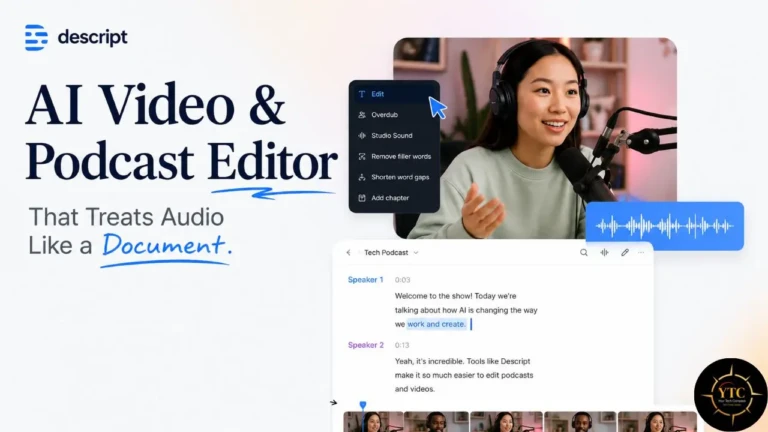Click the 0:03 timestamp
Image resolution: width=768 pixels, height=432 pixels.
pyautogui.click(x=402, y=280)
